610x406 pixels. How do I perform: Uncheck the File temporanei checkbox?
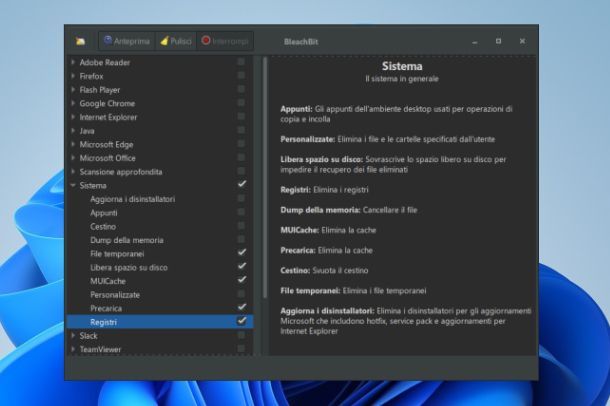click(x=242, y=252)
